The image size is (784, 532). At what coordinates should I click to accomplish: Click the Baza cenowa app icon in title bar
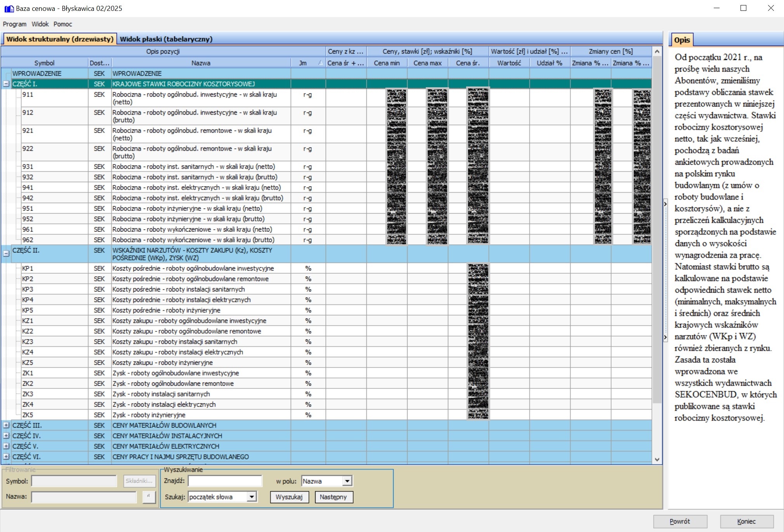point(9,9)
